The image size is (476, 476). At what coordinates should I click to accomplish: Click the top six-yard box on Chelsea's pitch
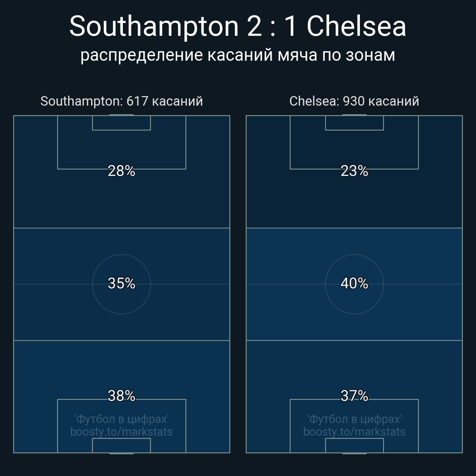pos(354,123)
